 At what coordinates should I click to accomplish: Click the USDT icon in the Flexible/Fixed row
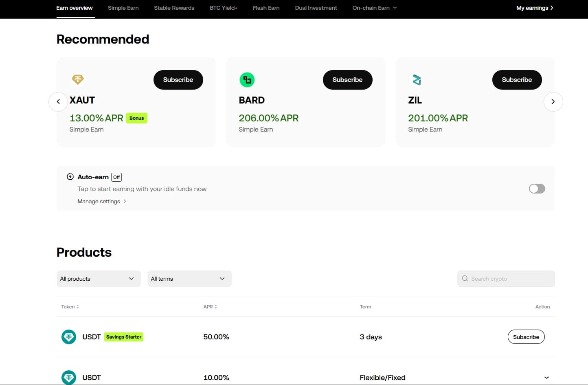69,378
